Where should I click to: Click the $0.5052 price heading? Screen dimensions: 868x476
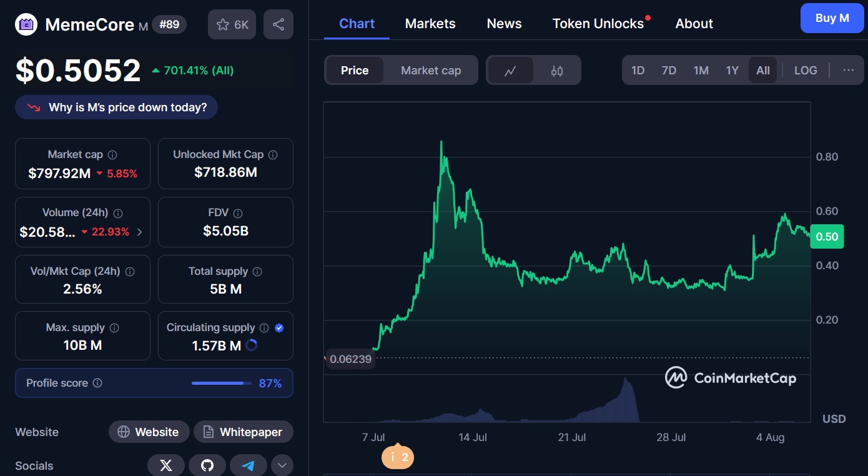pyautogui.click(x=78, y=70)
